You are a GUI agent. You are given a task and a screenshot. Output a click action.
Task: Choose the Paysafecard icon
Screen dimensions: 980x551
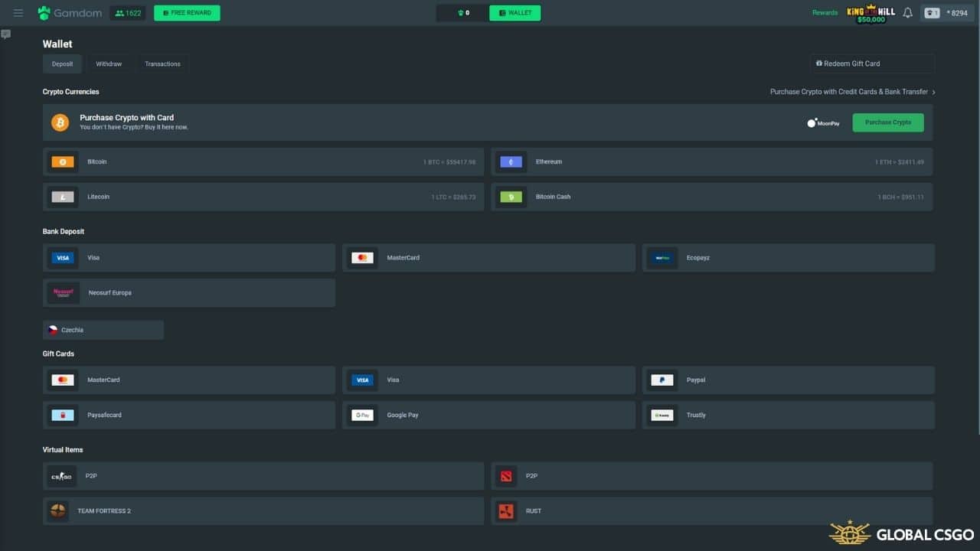pyautogui.click(x=63, y=416)
